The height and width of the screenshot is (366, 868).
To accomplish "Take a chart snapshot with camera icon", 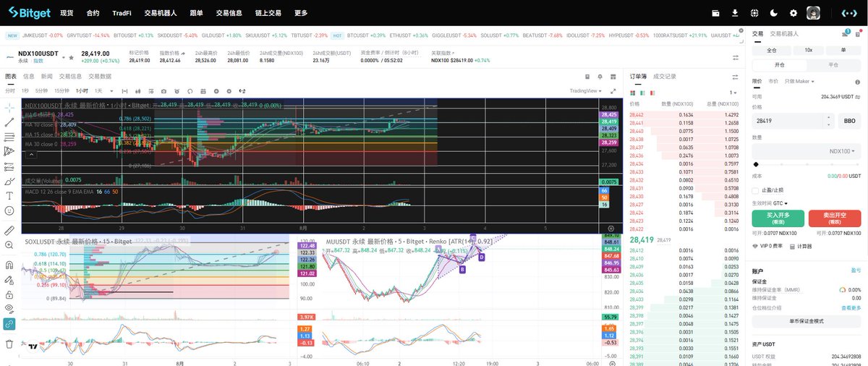I will click(x=164, y=91).
